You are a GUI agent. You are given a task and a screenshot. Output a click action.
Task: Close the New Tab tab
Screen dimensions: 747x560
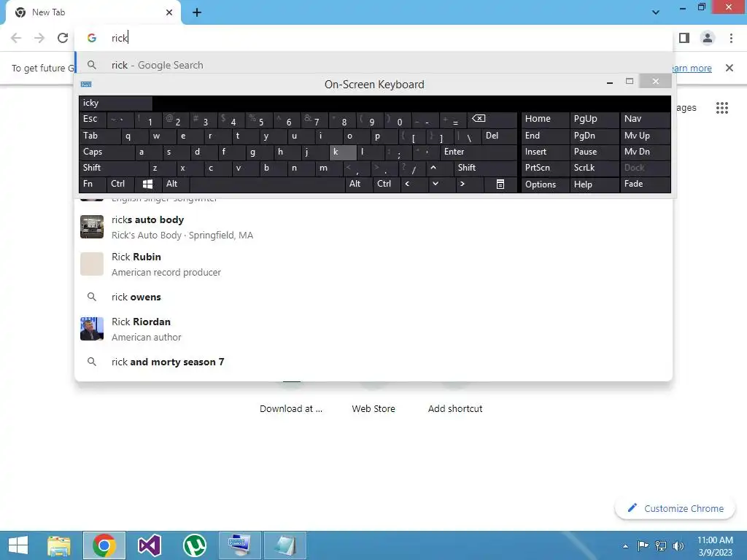tap(169, 12)
